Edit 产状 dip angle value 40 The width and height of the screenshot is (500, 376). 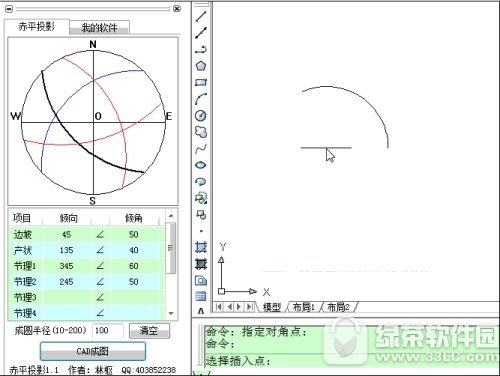pos(134,250)
